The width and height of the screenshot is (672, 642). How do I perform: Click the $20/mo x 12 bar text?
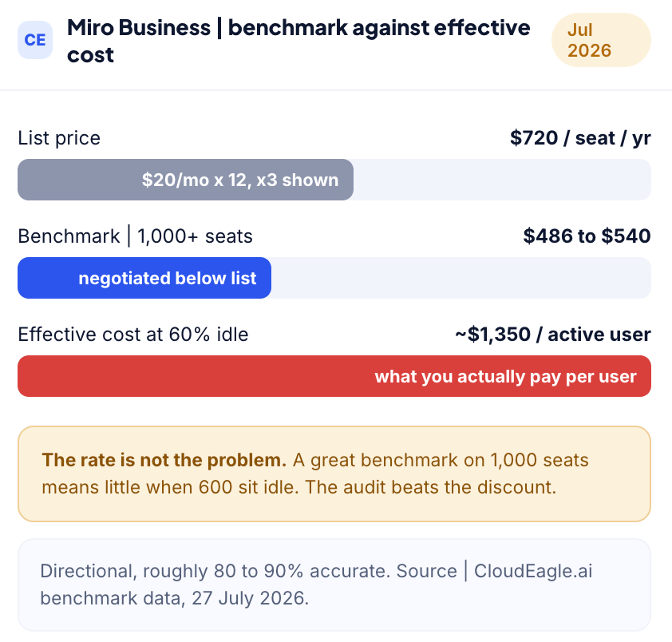[x=240, y=180]
